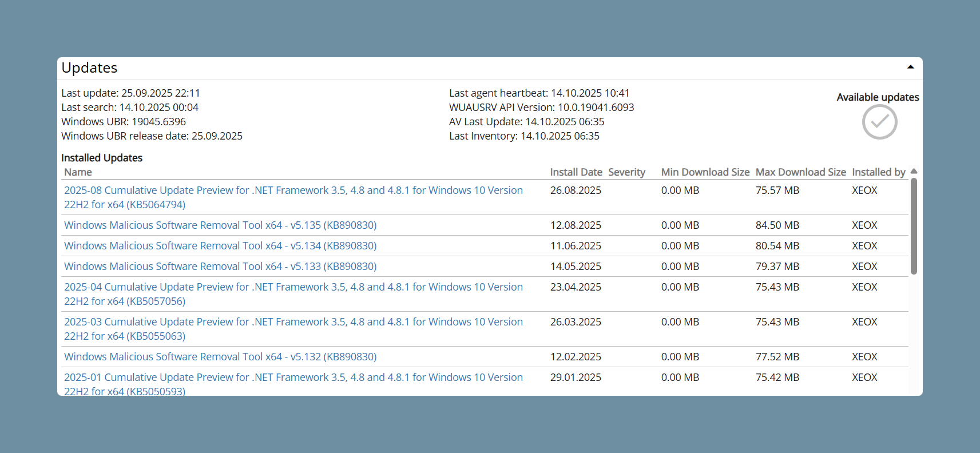This screenshot has height=453, width=980.
Task: Select install date 11.06.2025
Action: tap(576, 246)
